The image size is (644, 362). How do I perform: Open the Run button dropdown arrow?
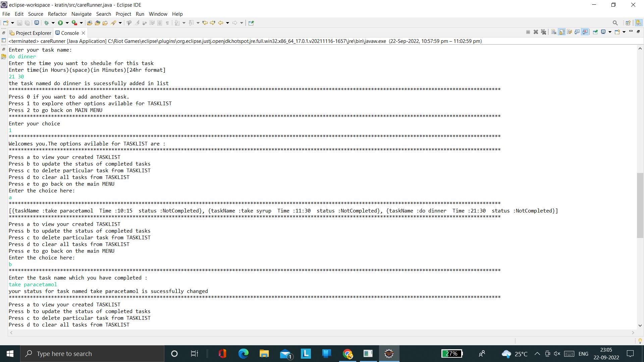click(x=67, y=23)
